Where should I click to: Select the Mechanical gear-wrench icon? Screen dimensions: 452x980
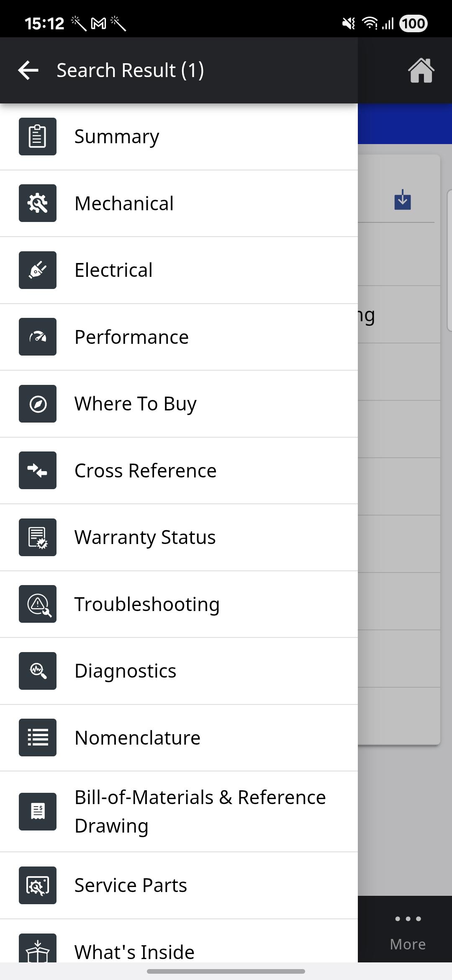tap(38, 203)
